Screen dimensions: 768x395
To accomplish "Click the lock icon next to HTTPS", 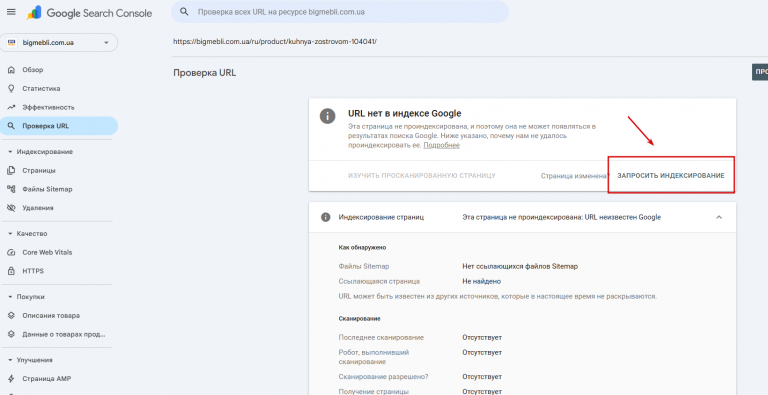I will coord(12,271).
